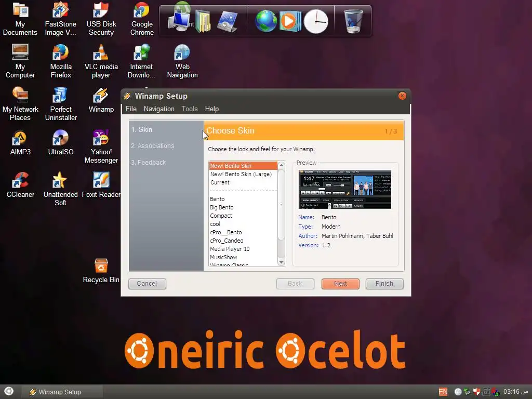The image size is (532, 399).
Task: Click the Finish button
Action: 384,284
